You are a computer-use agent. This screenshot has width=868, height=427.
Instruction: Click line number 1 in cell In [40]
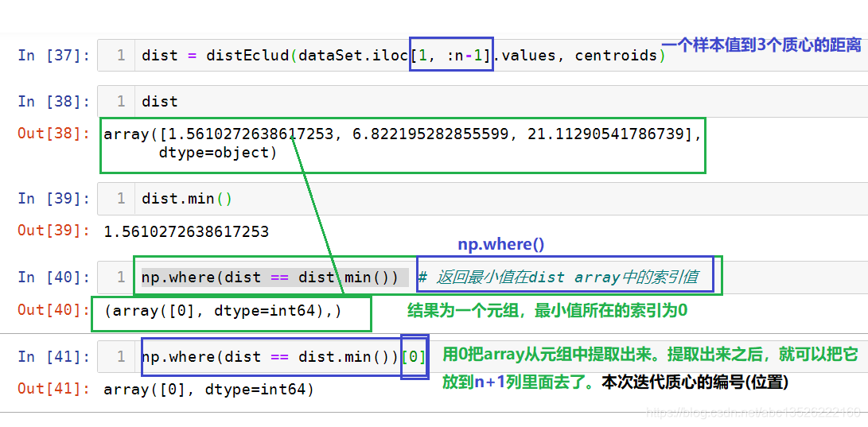pyautogui.click(x=121, y=278)
